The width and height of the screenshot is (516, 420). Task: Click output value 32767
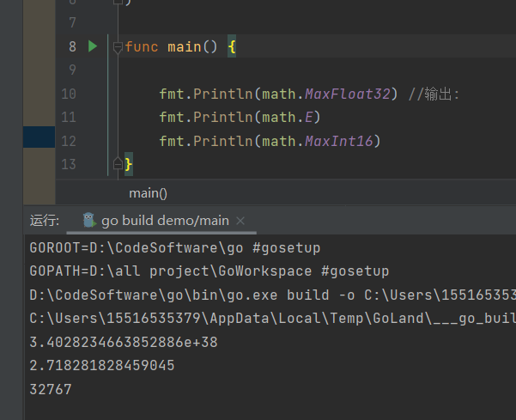[x=51, y=389]
